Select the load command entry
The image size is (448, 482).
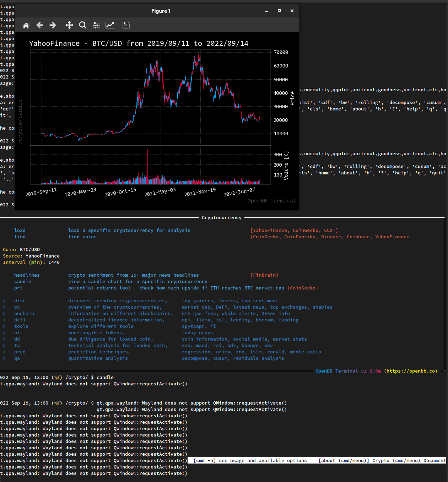(20, 230)
